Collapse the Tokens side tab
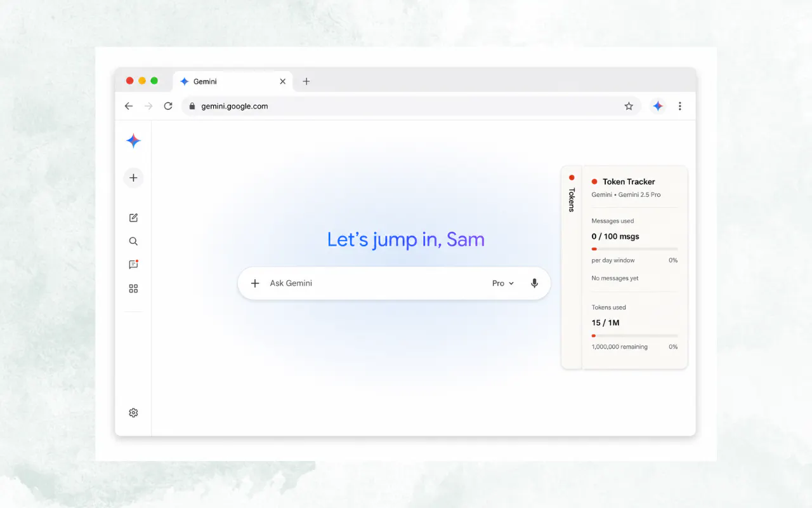The image size is (812, 508). 572,267
